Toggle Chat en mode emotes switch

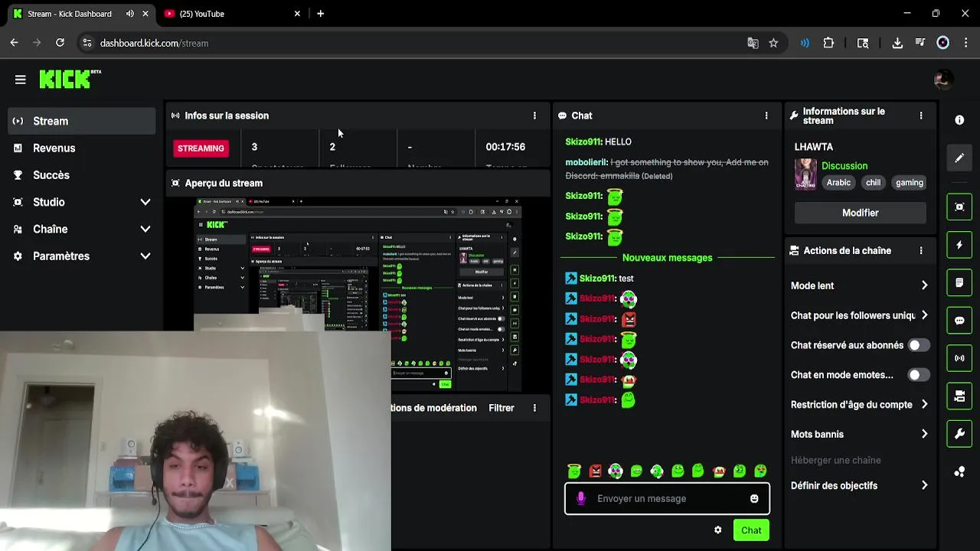coord(919,375)
